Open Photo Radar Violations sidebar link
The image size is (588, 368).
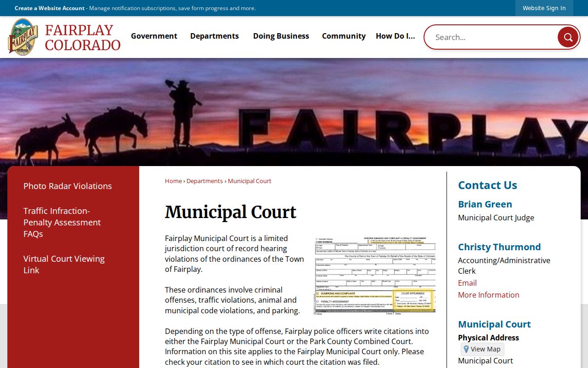tap(68, 186)
